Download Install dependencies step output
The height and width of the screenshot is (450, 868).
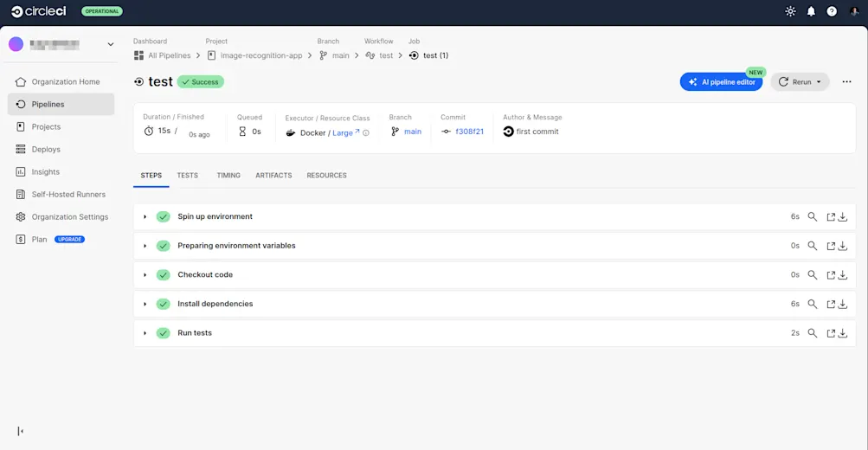click(843, 304)
